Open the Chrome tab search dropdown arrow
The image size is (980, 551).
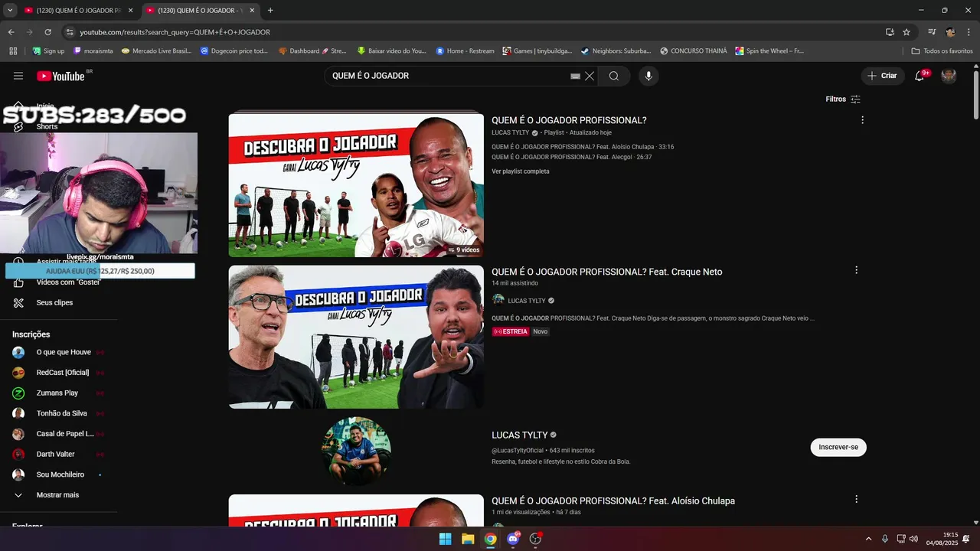pos(10,10)
